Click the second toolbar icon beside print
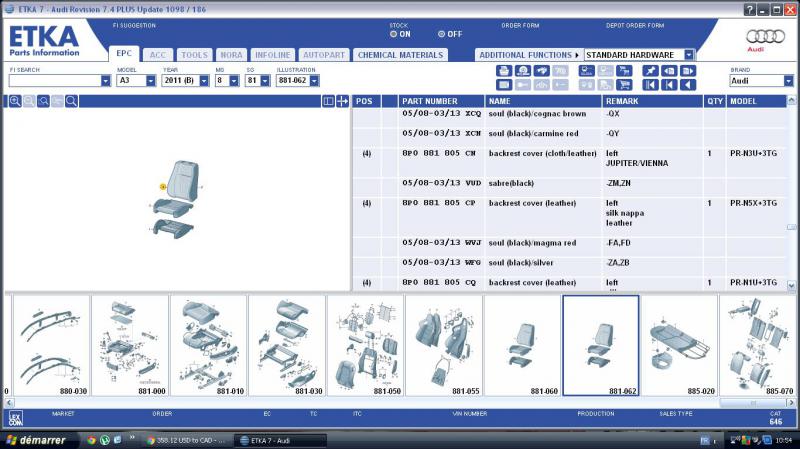This screenshot has width=800, height=449. tap(523, 71)
